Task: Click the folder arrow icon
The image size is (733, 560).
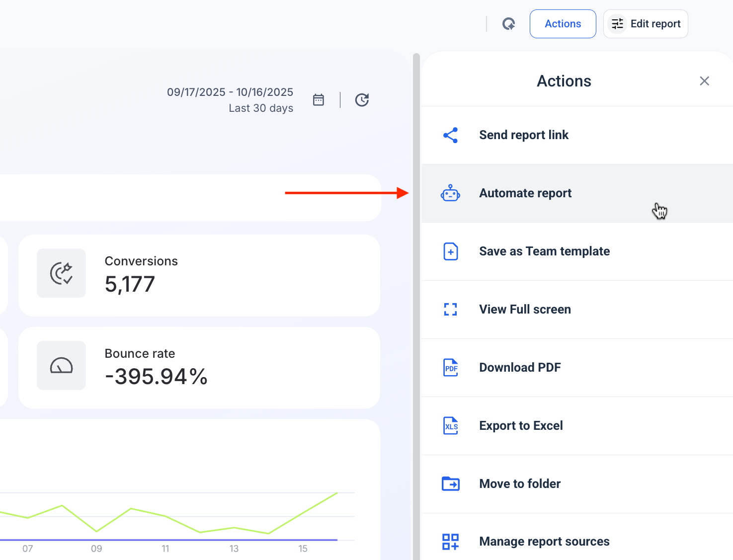Action: [450, 483]
